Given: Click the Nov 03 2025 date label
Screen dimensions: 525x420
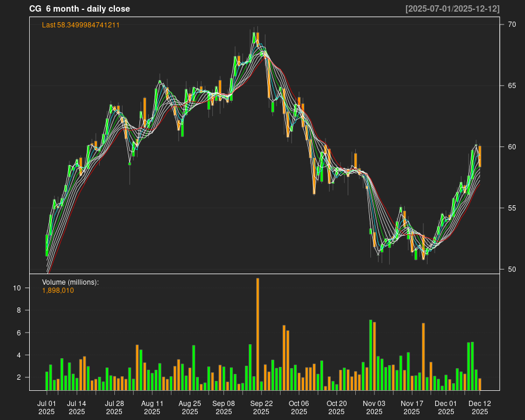Looking at the screenshot, I should [x=374, y=407].
